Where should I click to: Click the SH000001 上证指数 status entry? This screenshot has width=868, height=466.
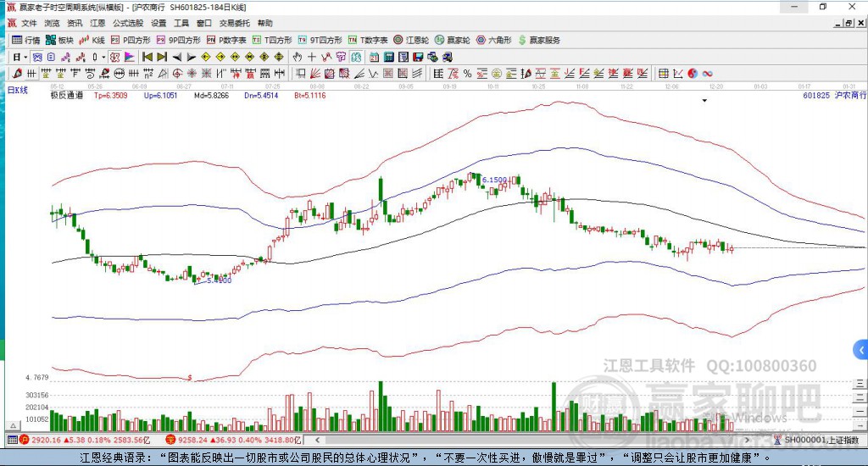816,440
